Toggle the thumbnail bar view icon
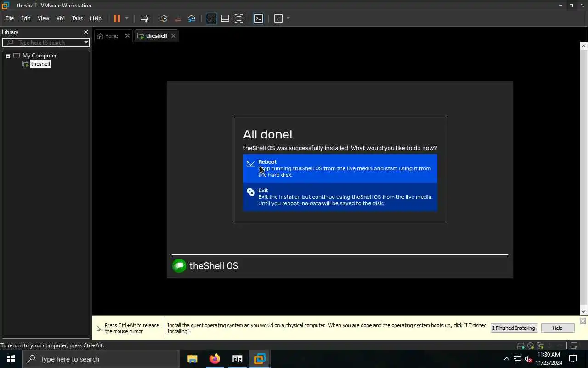588x368 pixels. 225,18
